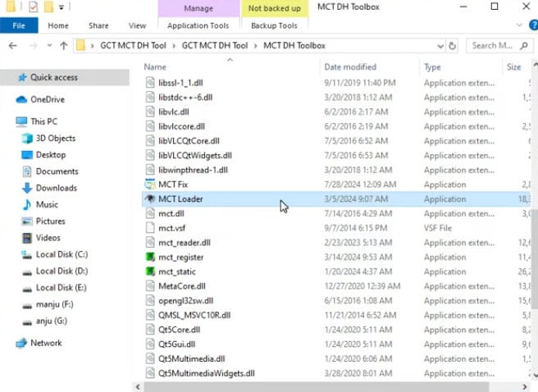Open Customize Quick Access Toolbar dropdown
Viewport: 538px width, 392px height.
click(x=61, y=7)
